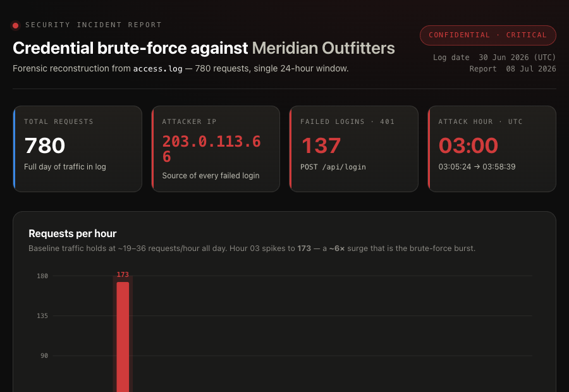
Task: Click the red hour 03 bar in chart
Action: pos(123,337)
